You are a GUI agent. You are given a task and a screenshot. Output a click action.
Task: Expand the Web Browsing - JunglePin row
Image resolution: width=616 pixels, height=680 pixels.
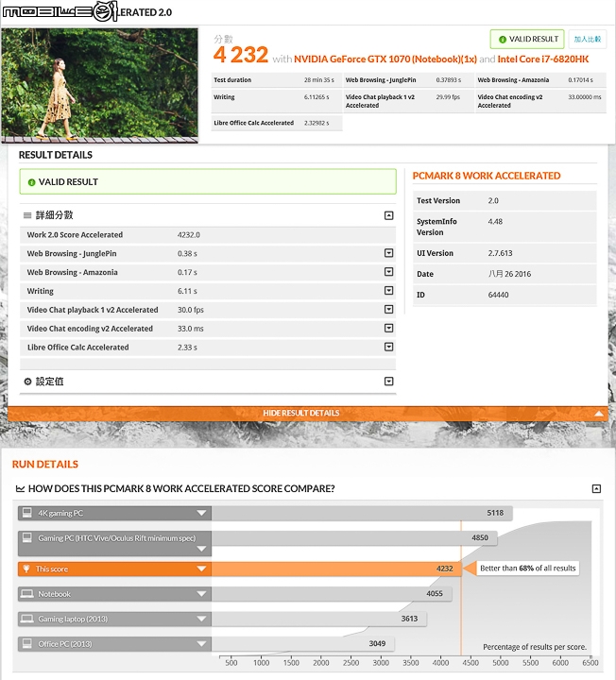[x=388, y=253]
